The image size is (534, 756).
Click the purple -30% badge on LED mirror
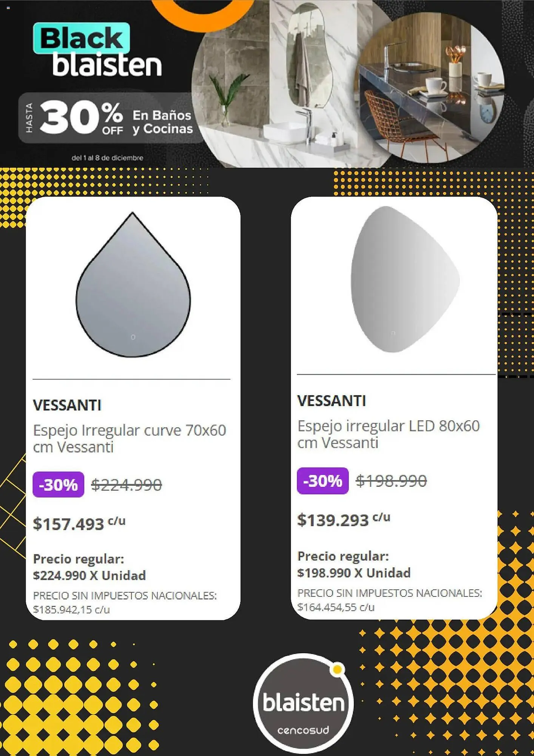[x=323, y=480]
